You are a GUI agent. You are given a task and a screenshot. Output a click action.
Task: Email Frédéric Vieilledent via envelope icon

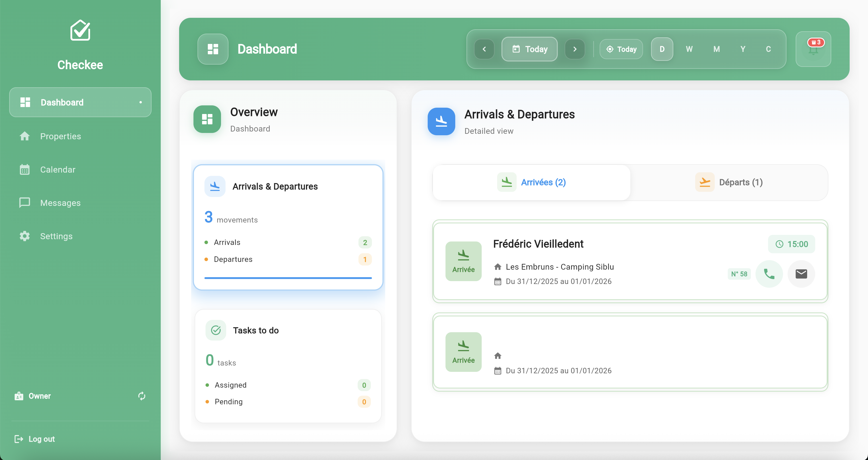pos(801,274)
